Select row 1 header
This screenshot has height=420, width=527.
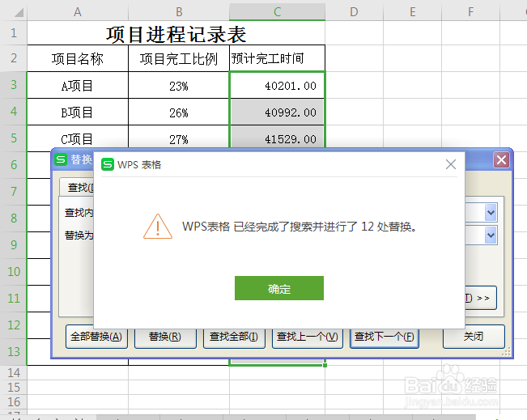(x=14, y=33)
